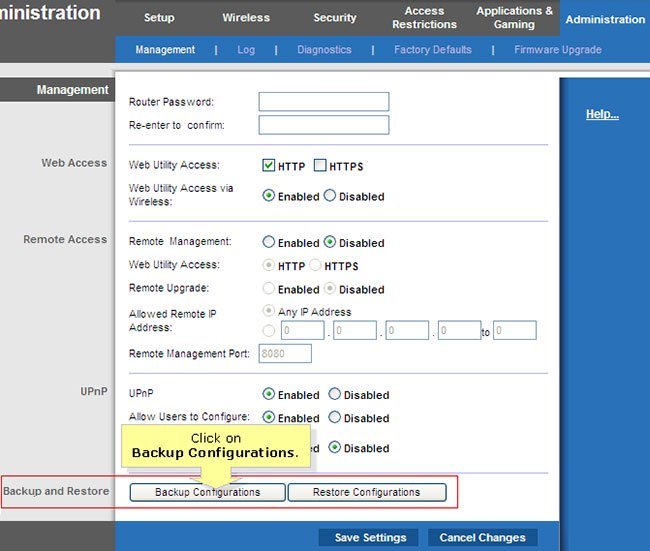Open the Setup tab
This screenshot has height=551, width=650.
coord(159,18)
